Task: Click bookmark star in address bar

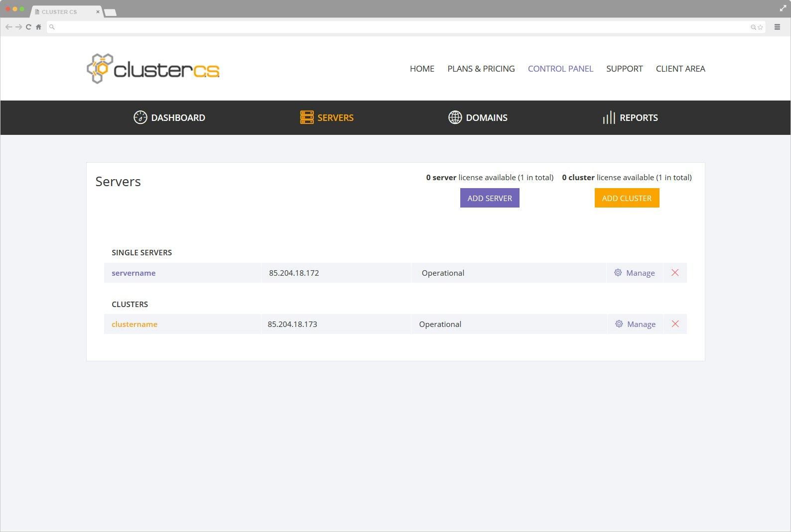Action: [x=761, y=27]
